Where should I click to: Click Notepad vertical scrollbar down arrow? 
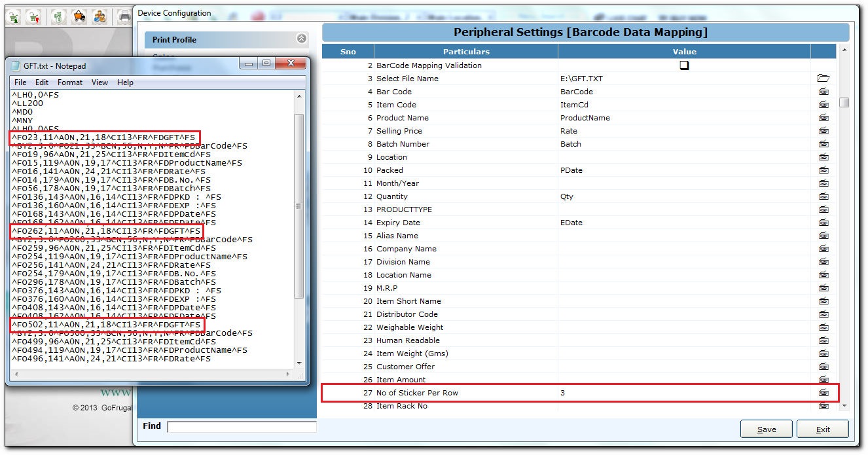[299, 363]
